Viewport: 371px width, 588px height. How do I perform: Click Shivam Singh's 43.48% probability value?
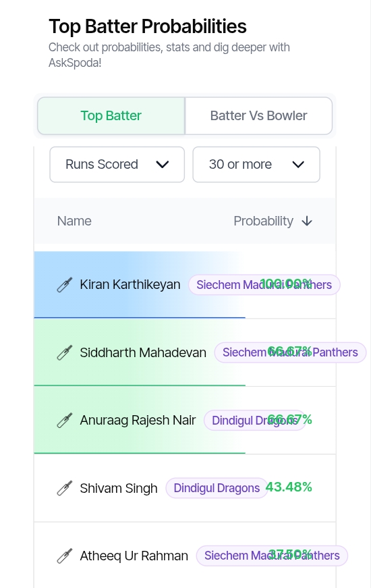[289, 487]
